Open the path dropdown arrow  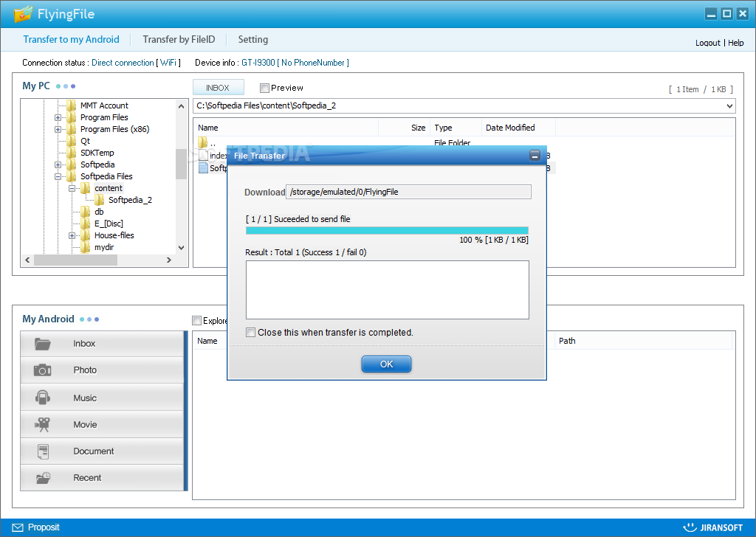(x=729, y=106)
